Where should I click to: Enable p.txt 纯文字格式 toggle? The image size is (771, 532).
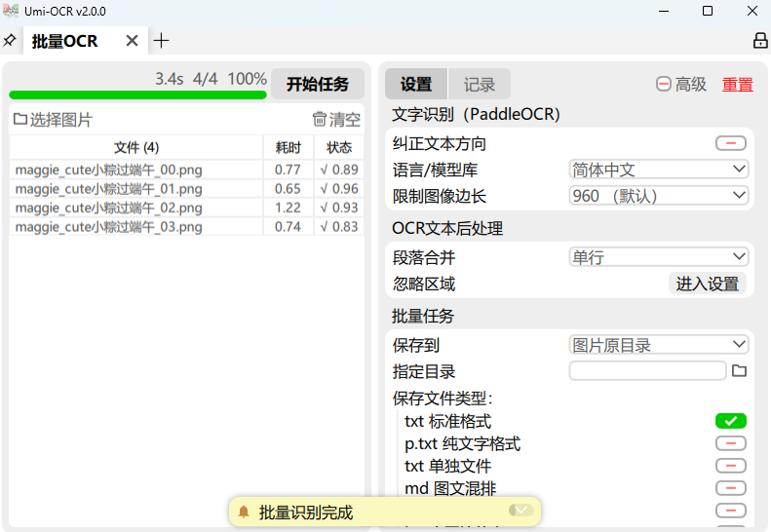click(731, 443)
